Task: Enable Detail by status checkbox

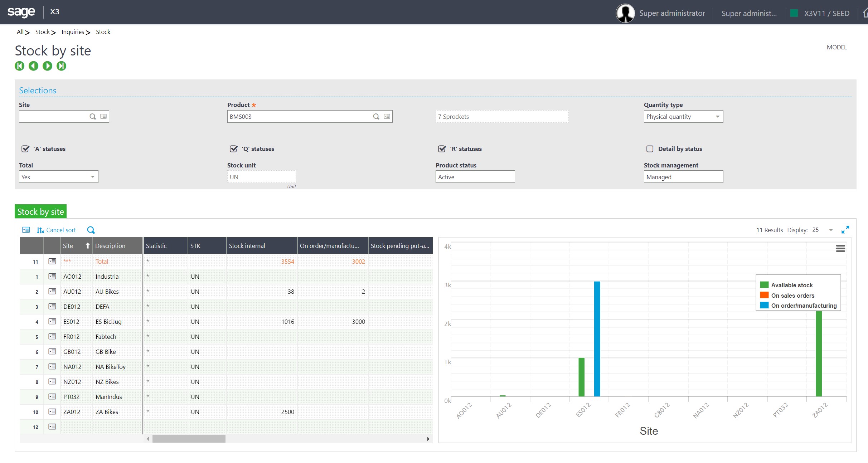Action: pyautogui.click(x=650, y=149)
